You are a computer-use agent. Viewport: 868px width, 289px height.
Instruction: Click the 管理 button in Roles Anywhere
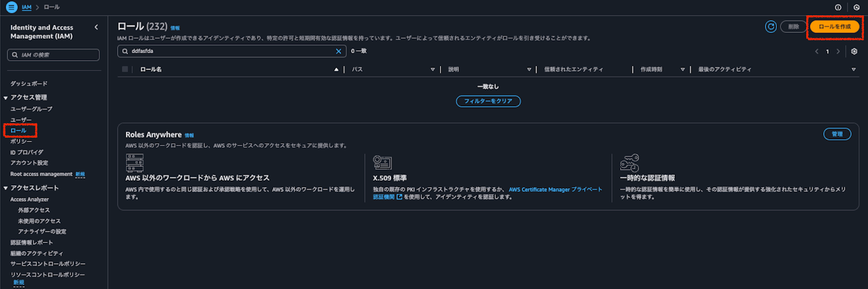[x=837, y=134]
